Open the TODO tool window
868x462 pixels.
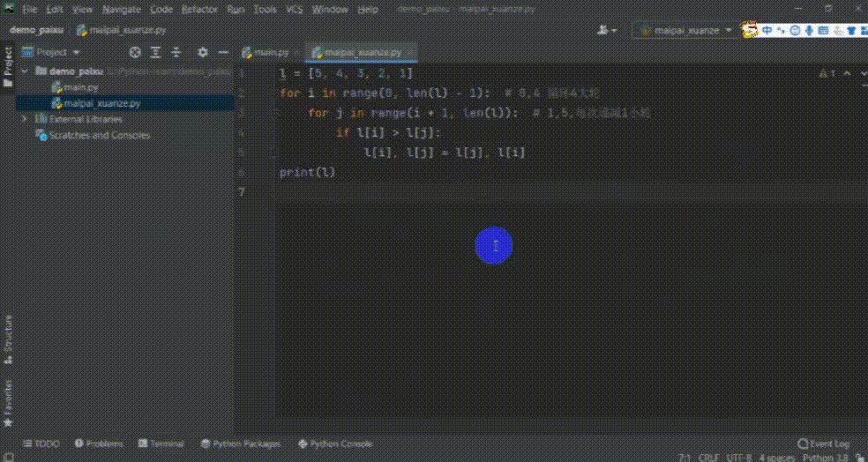[x=41, y=443]
